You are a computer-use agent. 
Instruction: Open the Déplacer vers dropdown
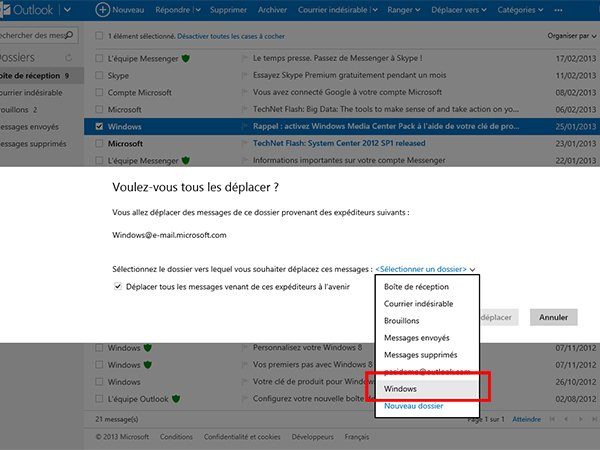pos(459,10)
